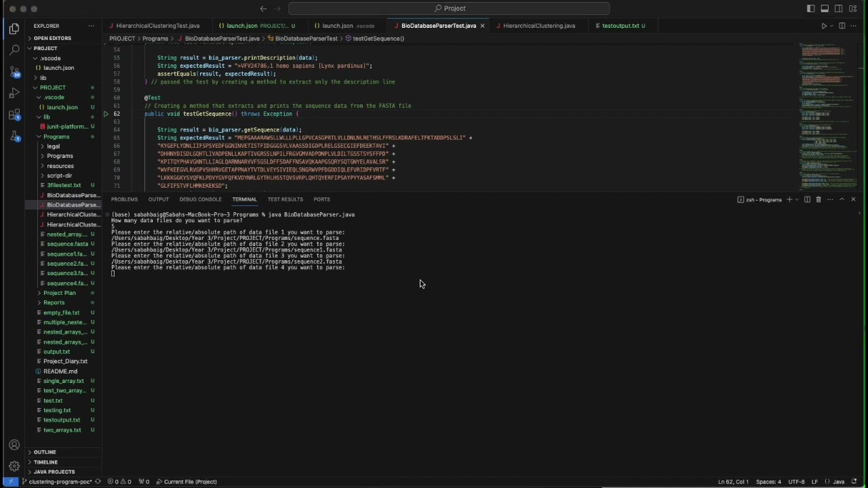Open the Explorer view in activity bar
Screen dimensions: 868x488
point(14,28)
